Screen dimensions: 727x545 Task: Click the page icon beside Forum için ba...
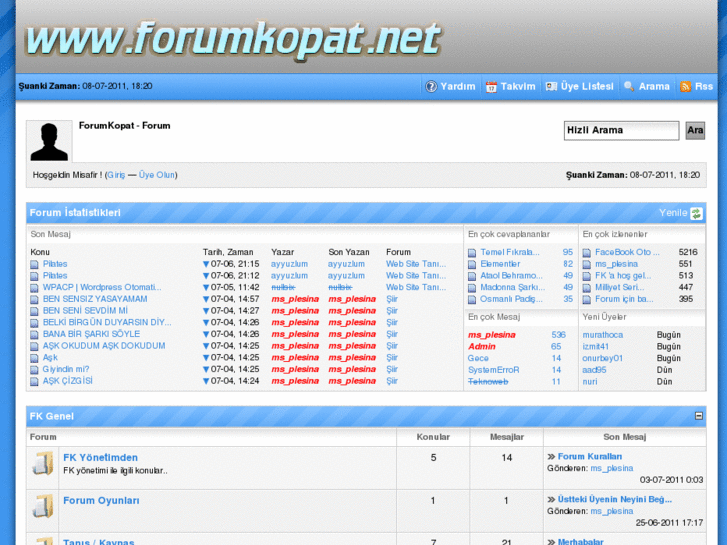pyautogui.click(x=587, y=300)
